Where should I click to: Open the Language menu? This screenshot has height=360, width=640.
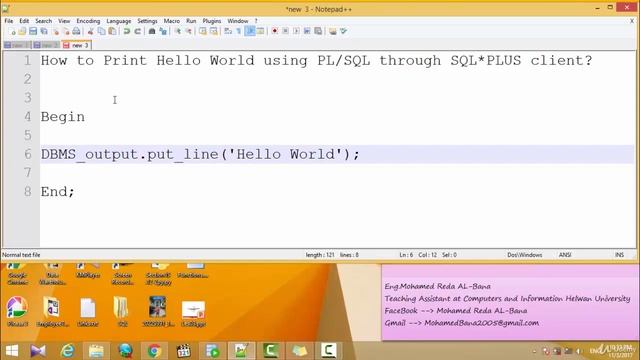119,21
